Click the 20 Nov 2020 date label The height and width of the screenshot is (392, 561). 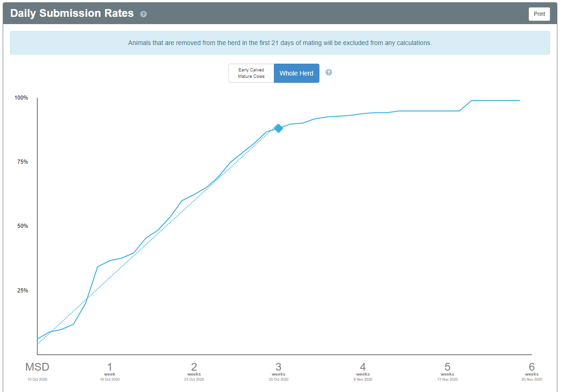pos(532,379)
